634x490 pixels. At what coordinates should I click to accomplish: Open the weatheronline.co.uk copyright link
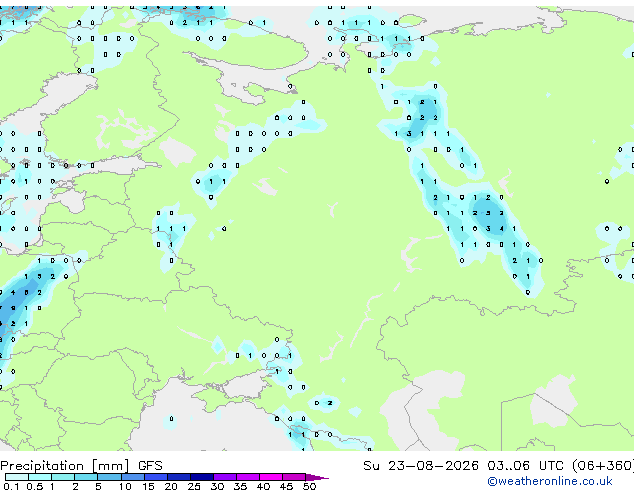click(x=550, y=481)
